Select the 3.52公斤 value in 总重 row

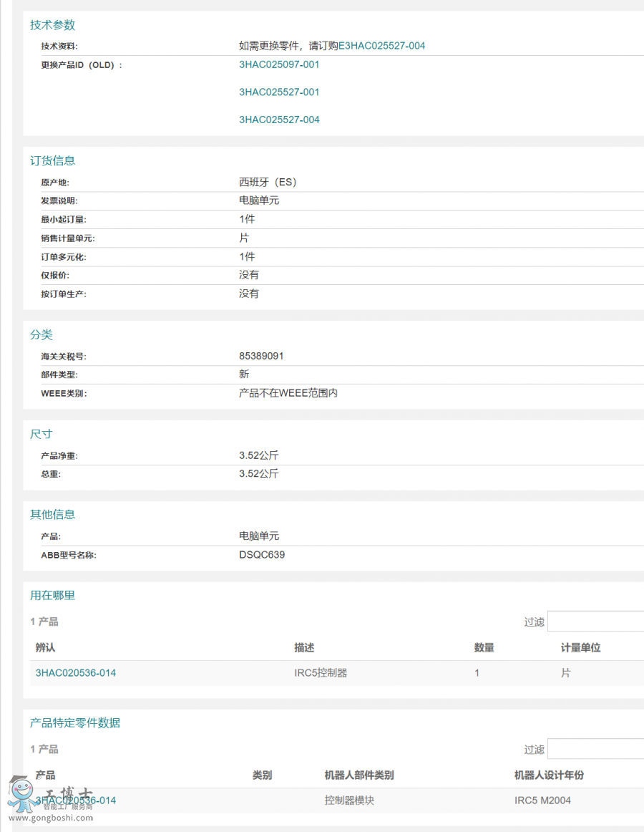[259, 473]
